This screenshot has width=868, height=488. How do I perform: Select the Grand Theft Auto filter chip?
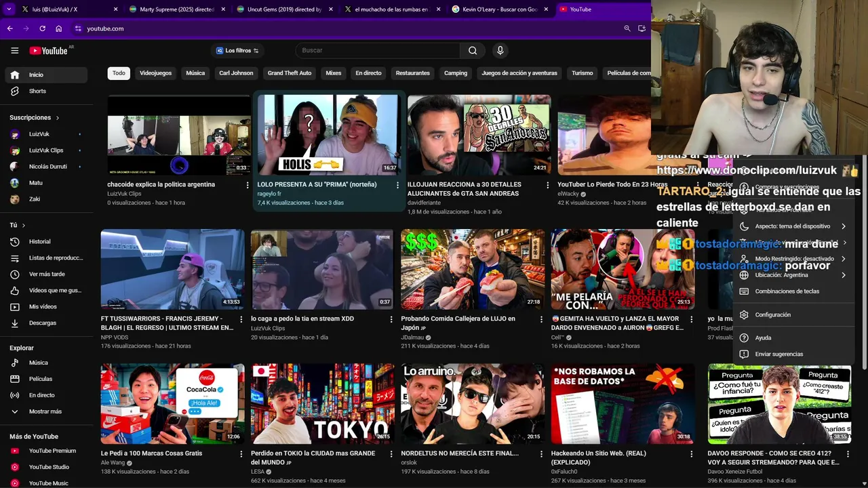[290, 73]
